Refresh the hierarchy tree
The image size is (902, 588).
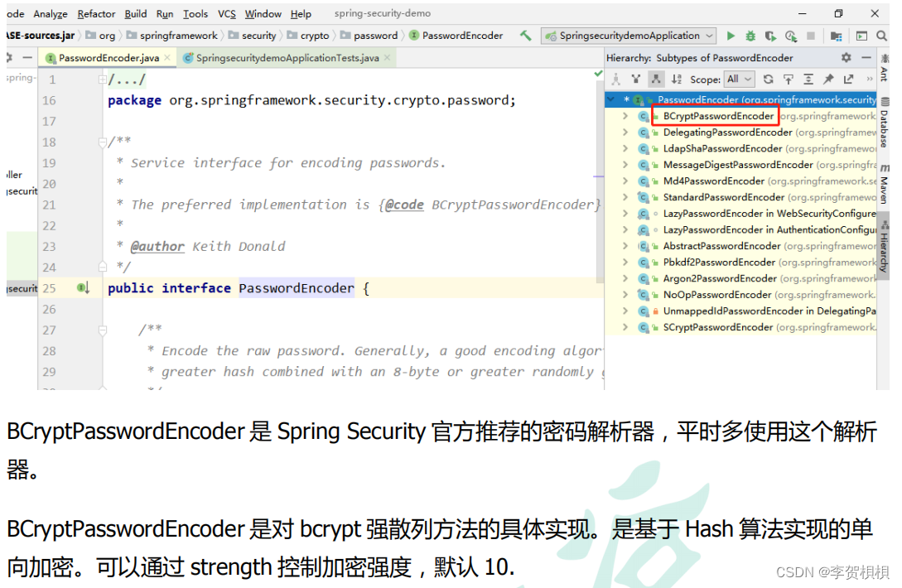coord(768,80)
